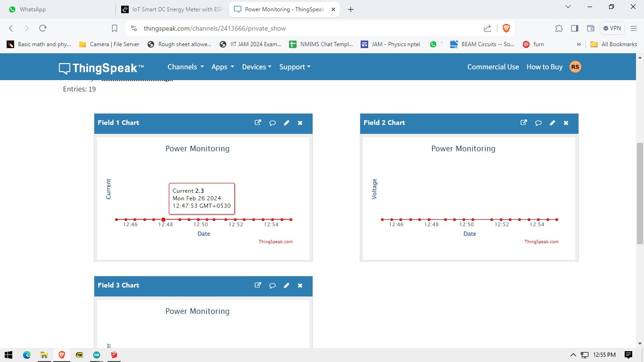Switch to IoT Smart DC Energy Meter tab
This screenshot has width=644, height=362.
[x=172, y=9]
